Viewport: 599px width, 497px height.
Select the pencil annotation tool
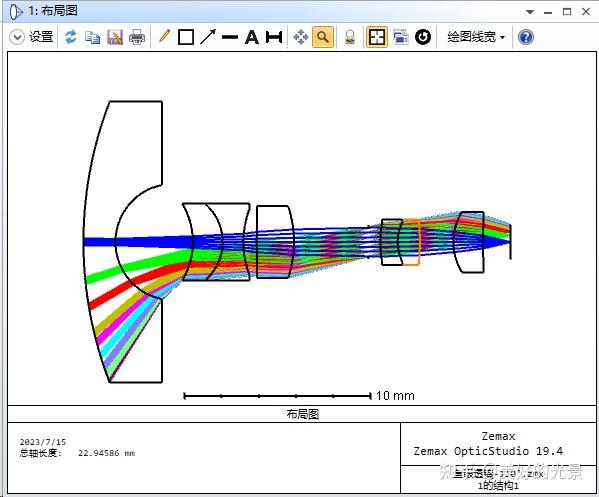coord(164,37)
